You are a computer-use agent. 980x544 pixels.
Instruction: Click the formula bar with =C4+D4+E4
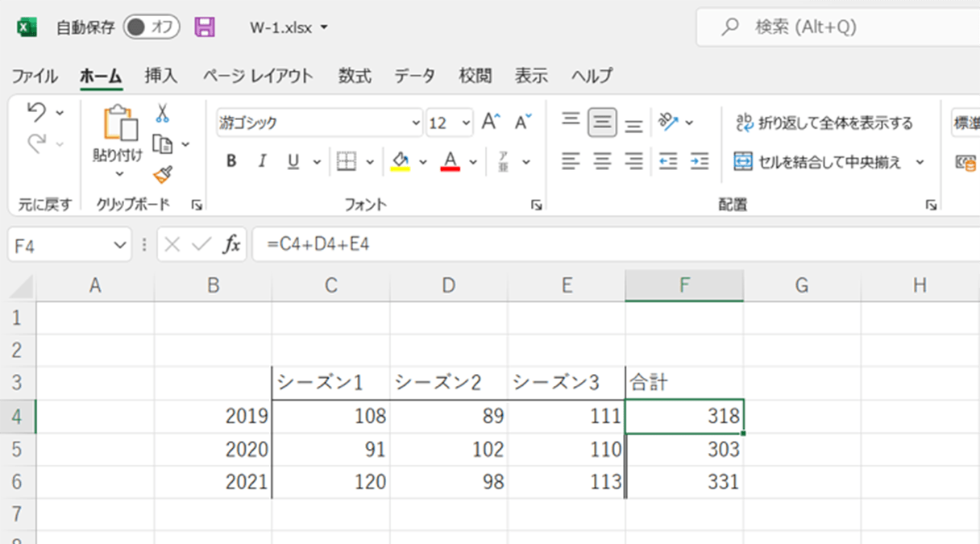(x=617, y=245)
